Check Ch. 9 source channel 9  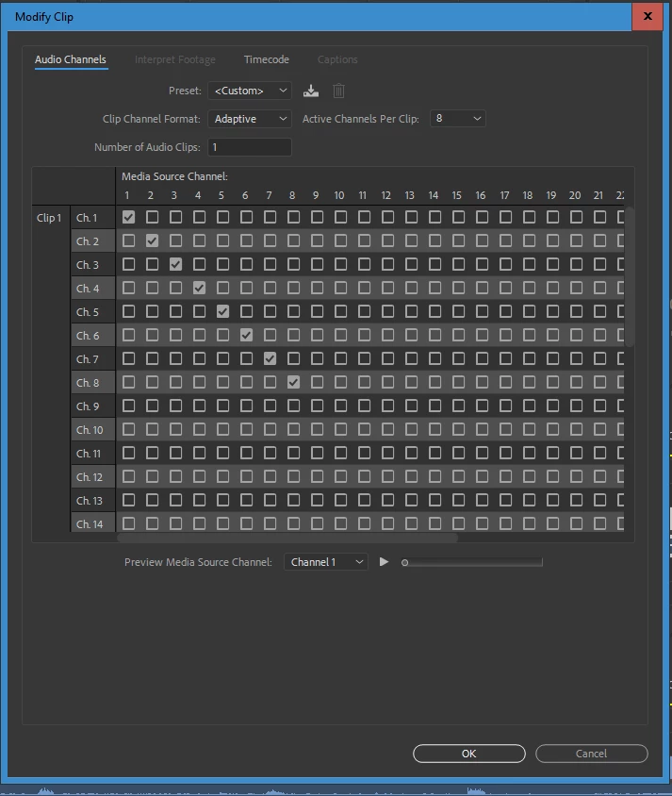click(317, 406)
